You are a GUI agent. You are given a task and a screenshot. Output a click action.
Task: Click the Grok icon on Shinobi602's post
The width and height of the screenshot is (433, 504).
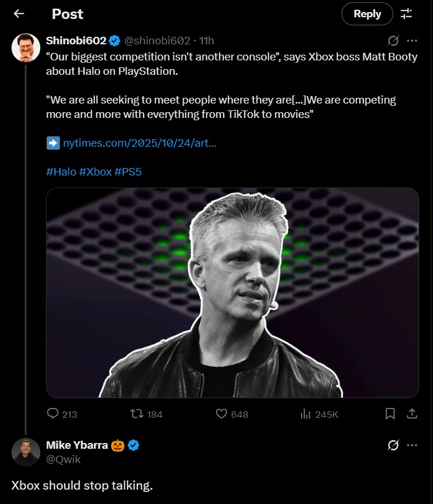394,41
